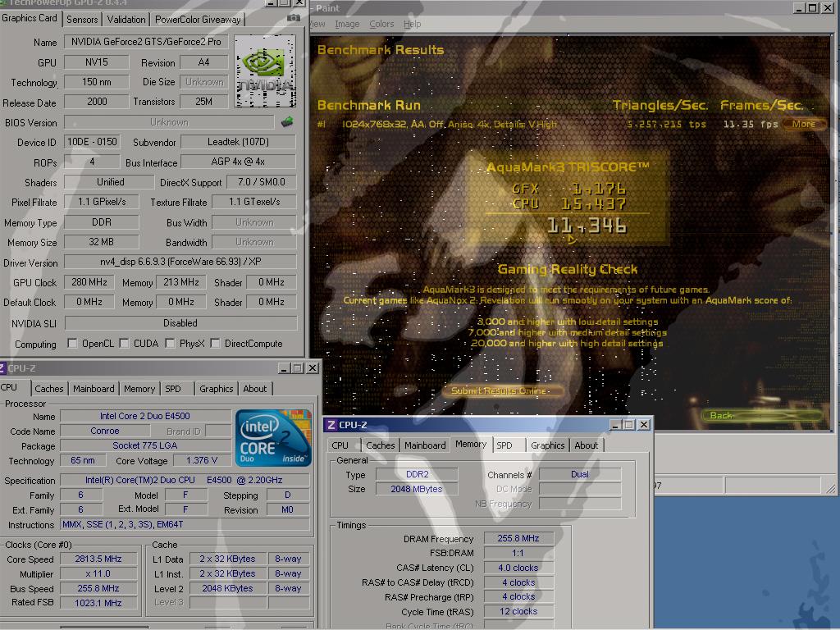The height and width of the screenshot is (630, 840).
Task: Click the Core Voltage value 1.376 V
Action: pyautogui.click(x=202, y=461)
